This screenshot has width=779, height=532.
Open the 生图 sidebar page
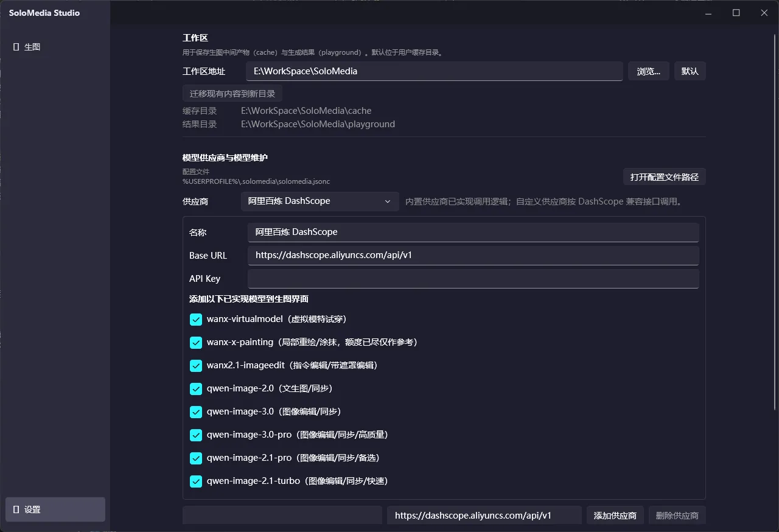tap(55, 47)
